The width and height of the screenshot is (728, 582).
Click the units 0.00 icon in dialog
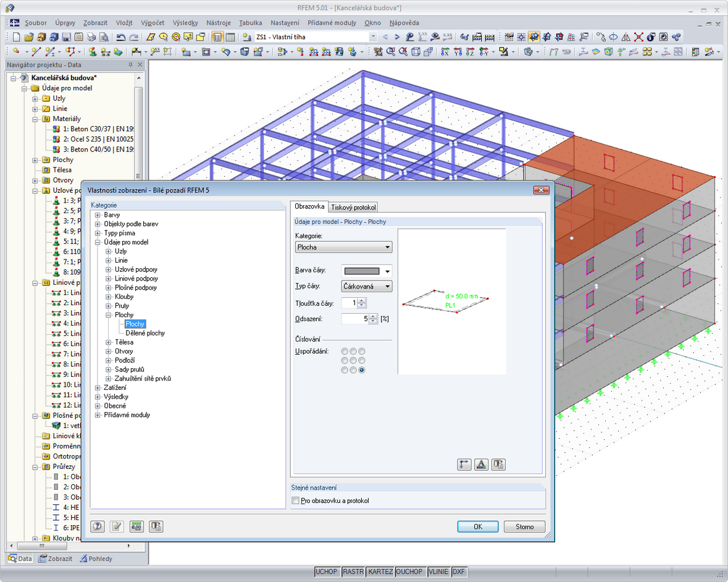coord(136,526)
